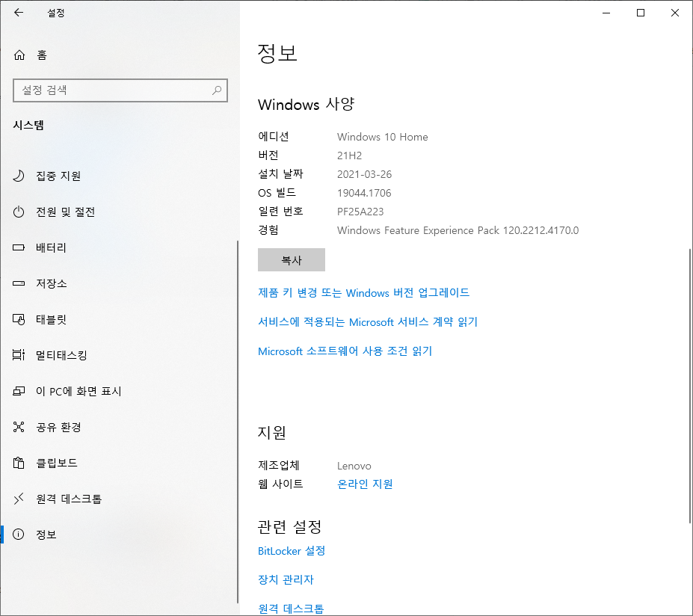Open the 온라인 지원 link
The height and width of the screenshot is (616, 693).
point(365,484)
